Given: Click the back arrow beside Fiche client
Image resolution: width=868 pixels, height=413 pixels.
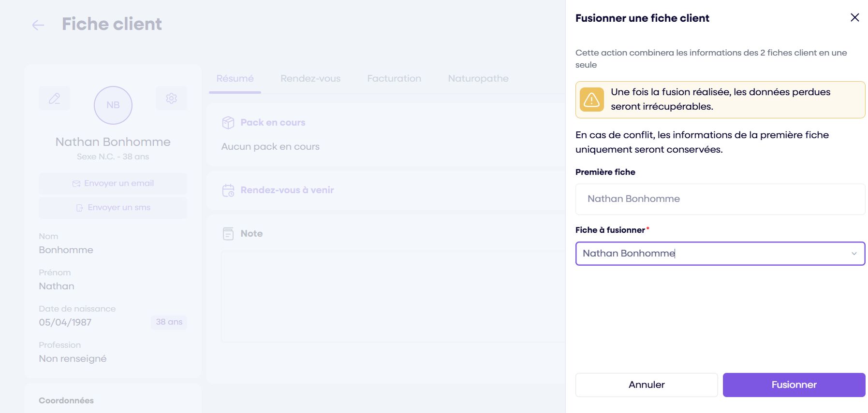Looking at the screenshot, I should 38,25.
